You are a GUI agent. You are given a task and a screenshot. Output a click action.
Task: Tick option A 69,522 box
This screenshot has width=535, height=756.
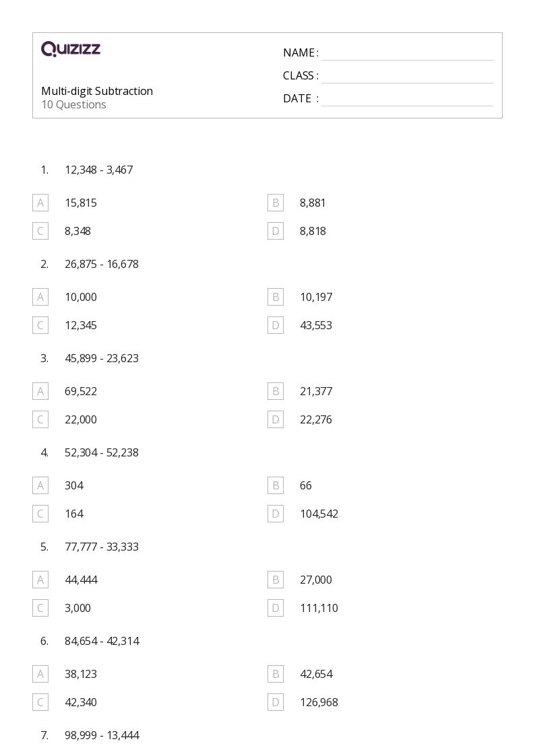coord(40,392)
